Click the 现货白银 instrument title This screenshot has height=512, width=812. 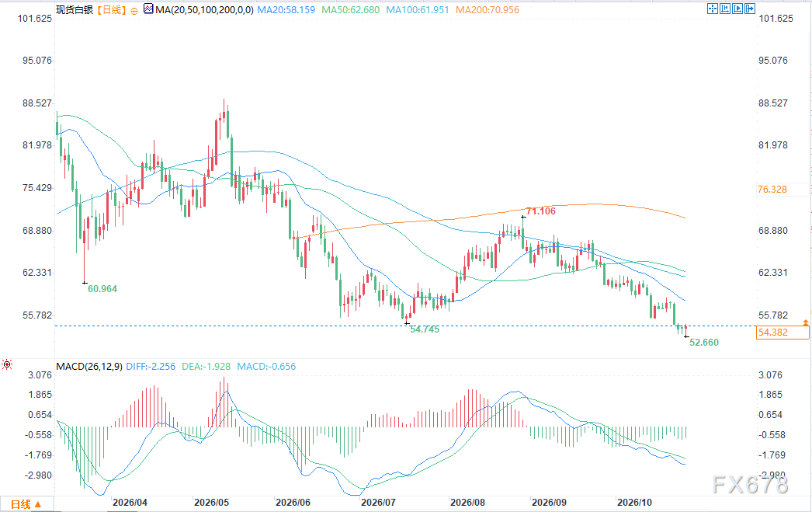(x=75, y=10)
